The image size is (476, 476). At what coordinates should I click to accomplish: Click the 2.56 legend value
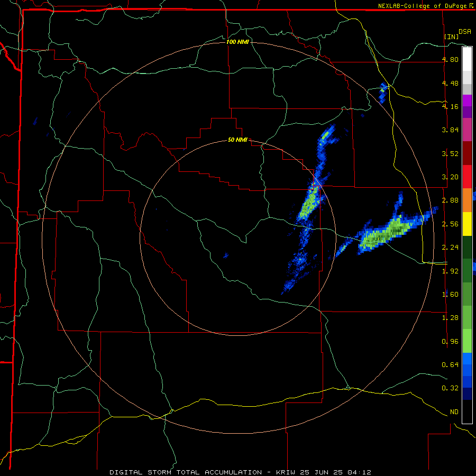pyautogui.click(x=450, y=224)
